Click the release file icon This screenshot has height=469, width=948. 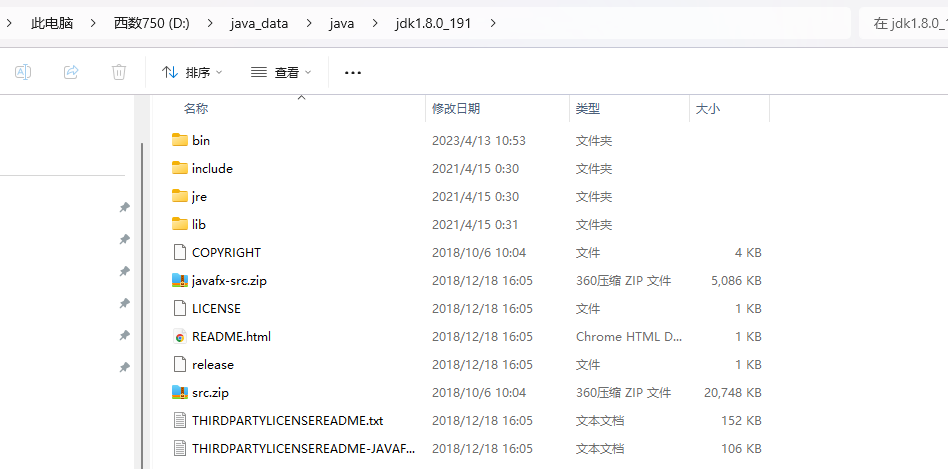click(180, 364)
